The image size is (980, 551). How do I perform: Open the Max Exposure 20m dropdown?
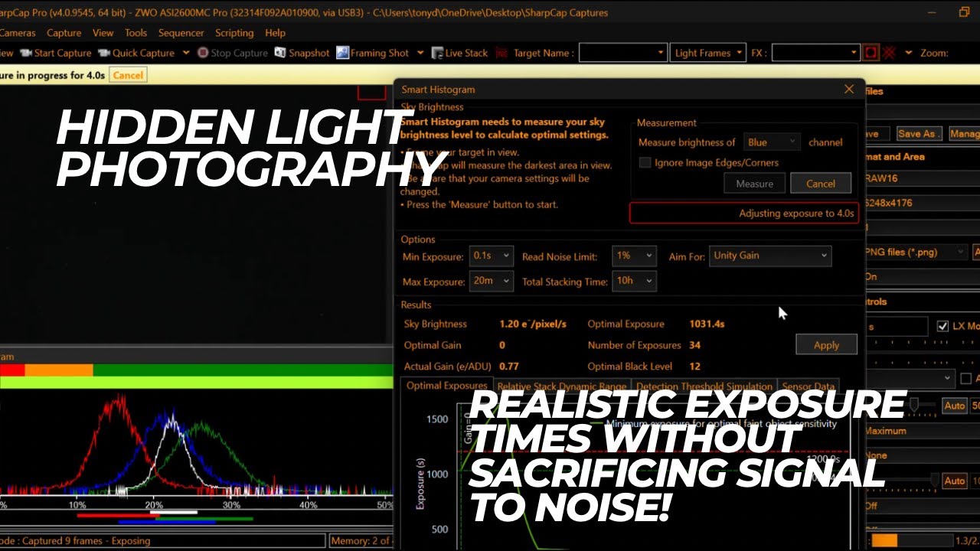[491, 281]
